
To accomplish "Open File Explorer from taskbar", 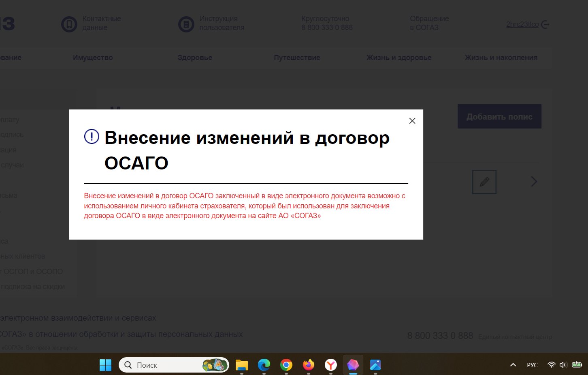I will (x=242, y=365).
